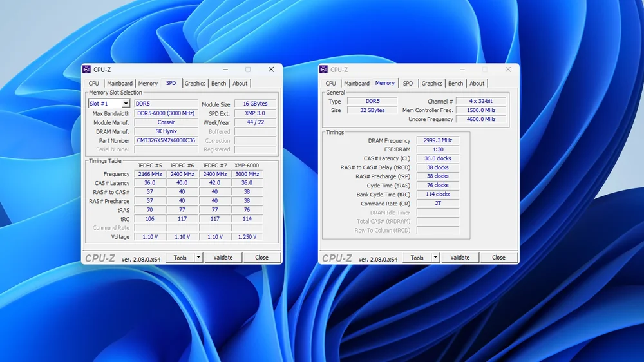Click the '16 GBytes' module size value

pyautogui.click(x=255, y=104)
